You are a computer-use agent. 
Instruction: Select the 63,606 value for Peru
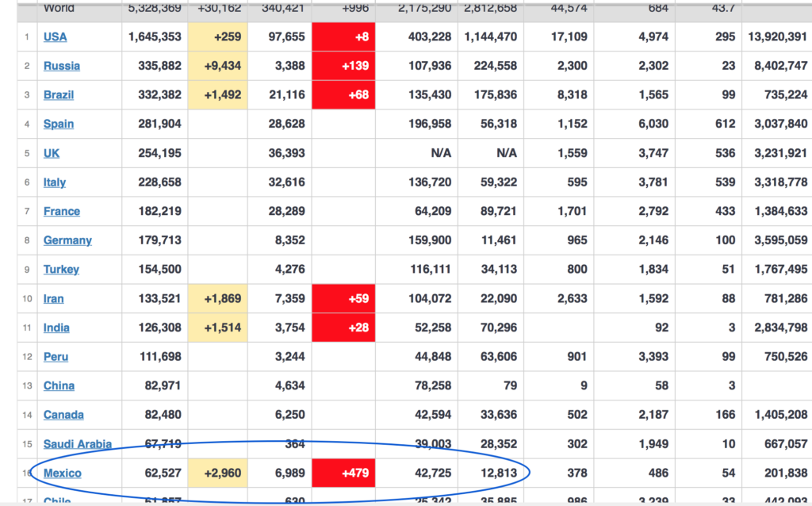coord(499,357)
